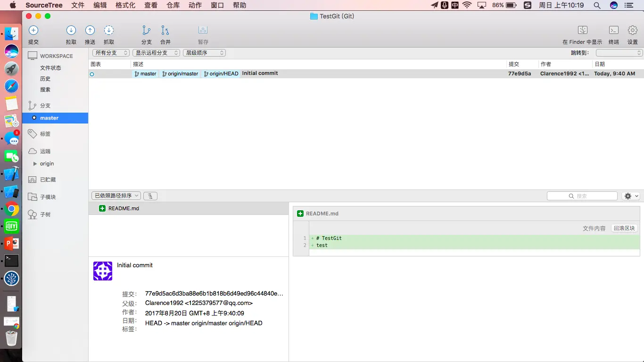Click the stashes (已贮藏) sidebar icon
Screen dimensions: 644x362
pos(33,180)
